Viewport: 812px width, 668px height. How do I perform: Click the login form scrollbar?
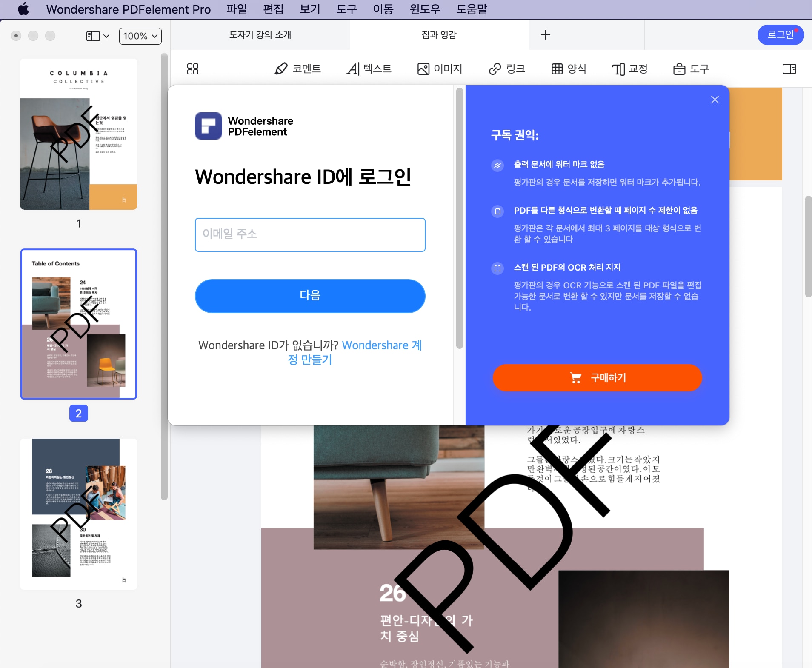coord(459,218)
